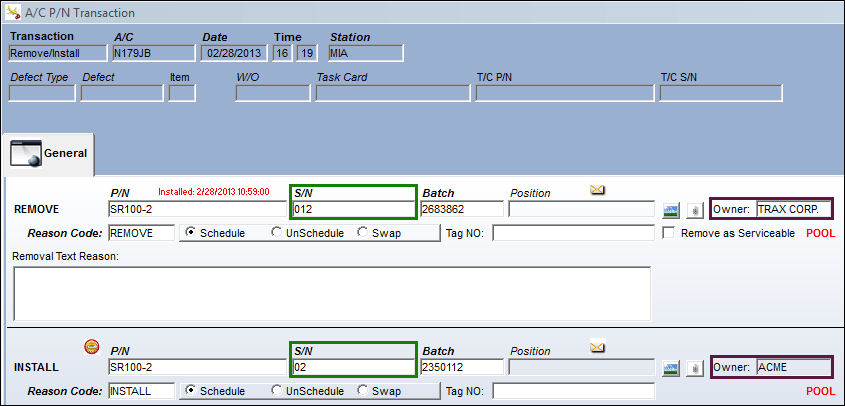
Task: Click the Time hour field showing 16
Action: click(x=282, y=53)
